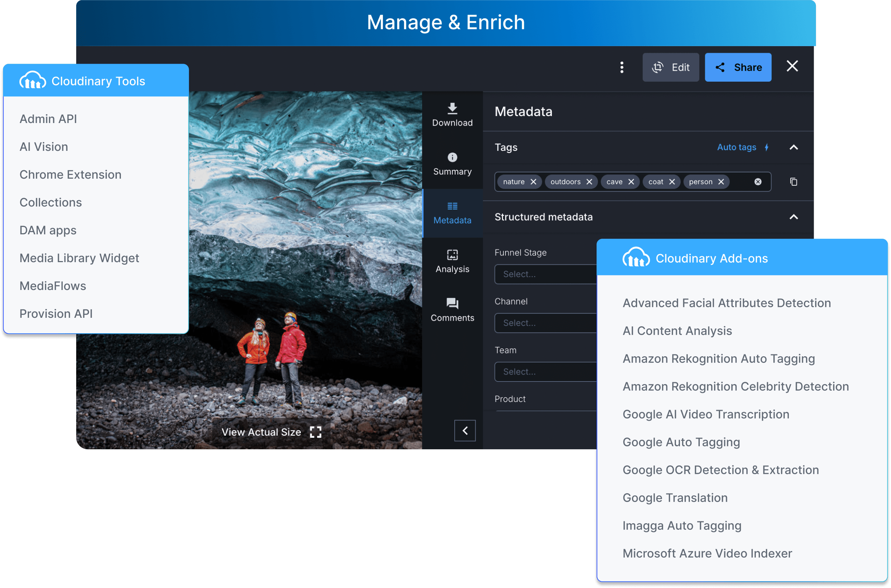Switch to the Summary tab

[452, 164]
